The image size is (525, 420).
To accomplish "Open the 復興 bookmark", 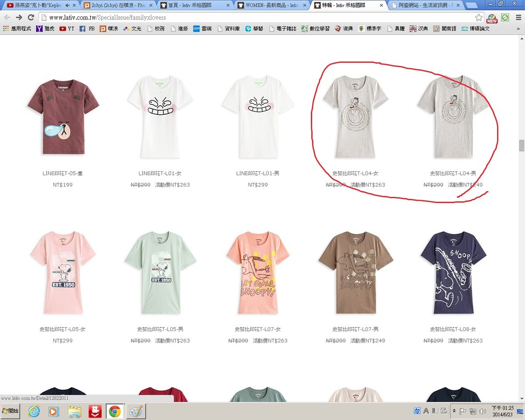I will pos(344,29).
